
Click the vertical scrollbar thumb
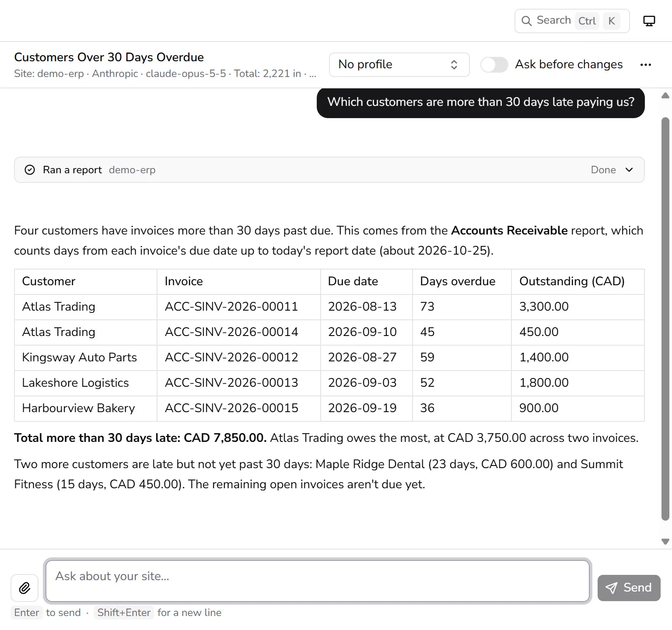(x=665, y=318)
